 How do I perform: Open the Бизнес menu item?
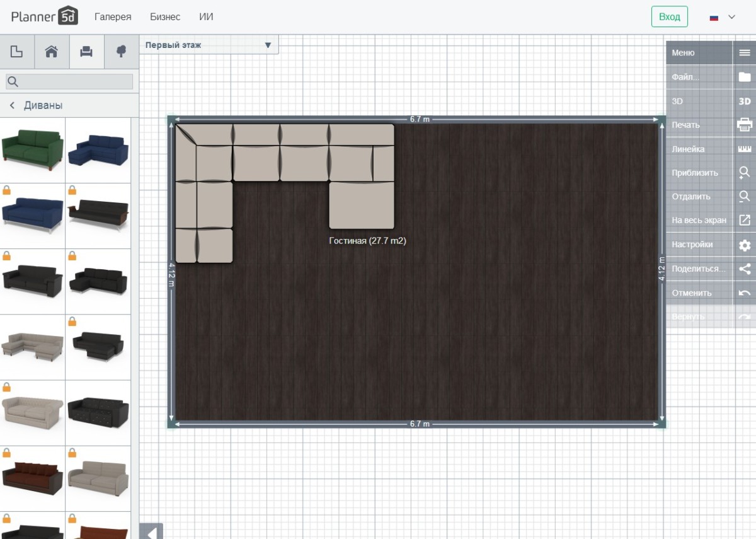point(165,17)
